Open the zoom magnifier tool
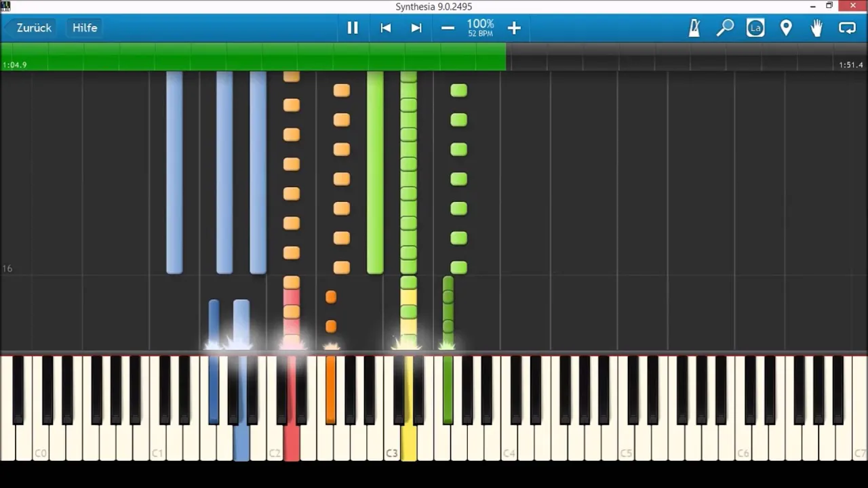Image resolution: width=868 pixels, height=488 pixels. pyautogui.click(x=726, y=28)
